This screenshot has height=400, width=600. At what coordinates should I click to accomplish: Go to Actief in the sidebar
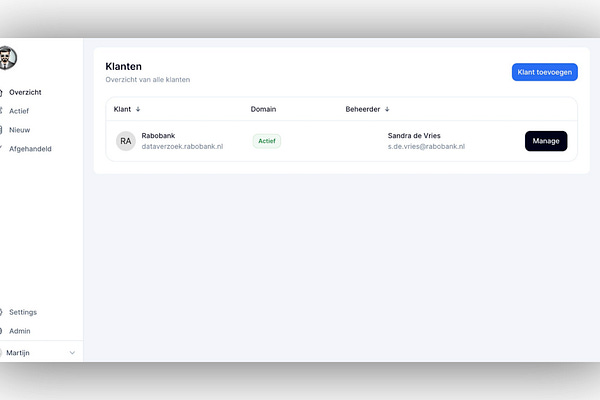point(19,111)
